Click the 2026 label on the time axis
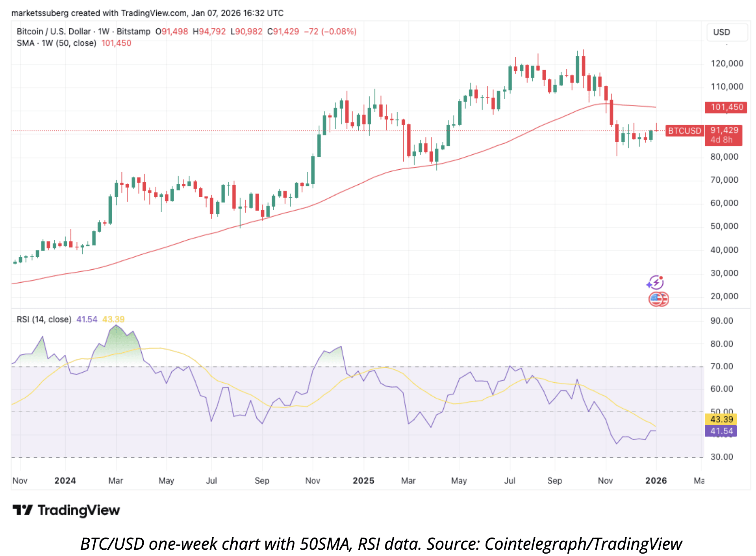This screenshot has height=556, width=756. pos(656,481)
